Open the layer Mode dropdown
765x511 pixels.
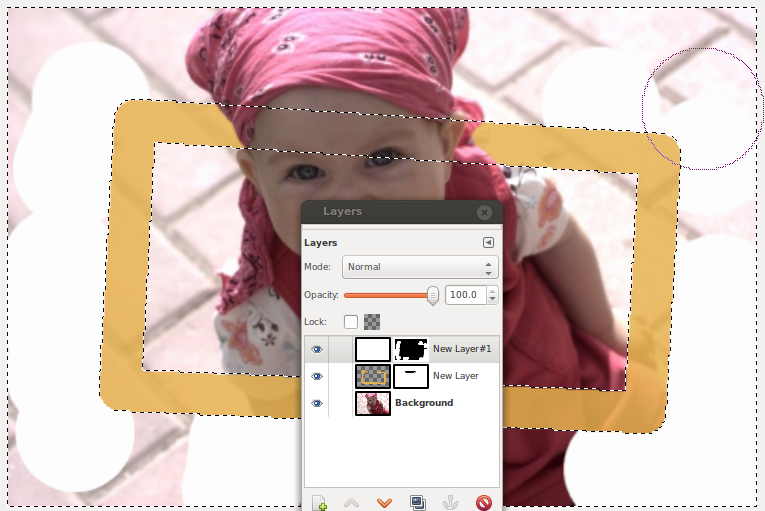click(420, 267)
